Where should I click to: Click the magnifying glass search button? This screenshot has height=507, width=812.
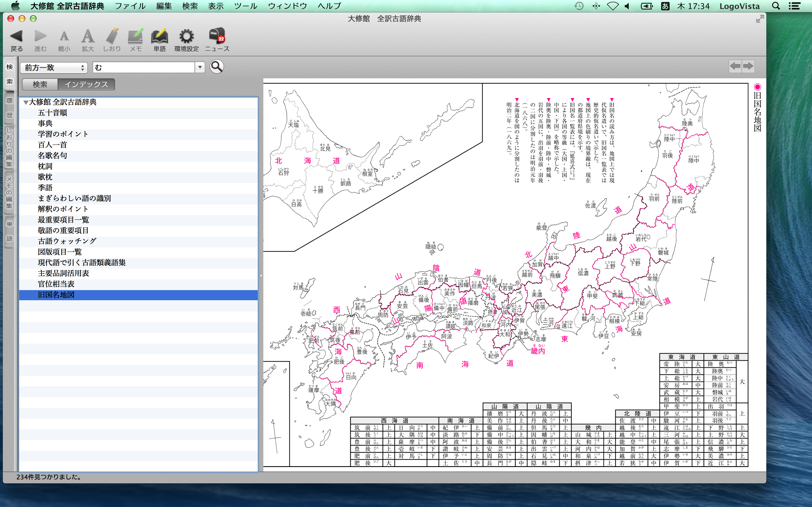click(217, 67)
